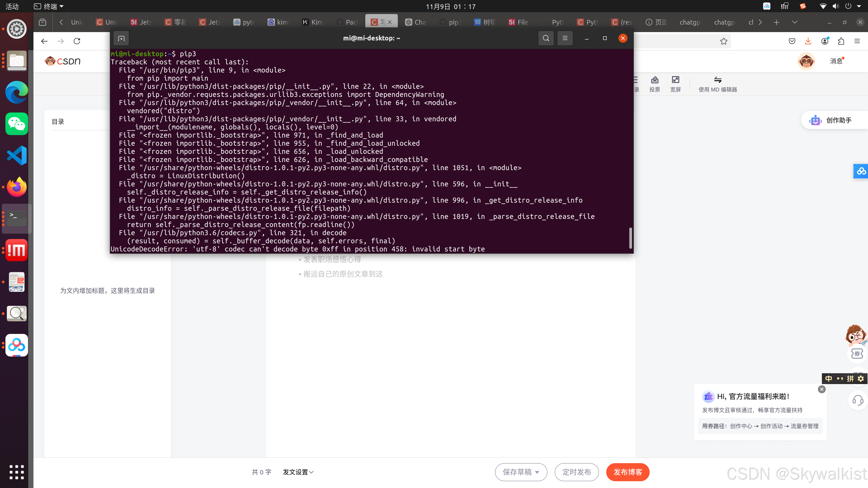This screenshot has width=868, height=488.
Task: Open the terminal hamburger menu
Action: tap(565, 38)
